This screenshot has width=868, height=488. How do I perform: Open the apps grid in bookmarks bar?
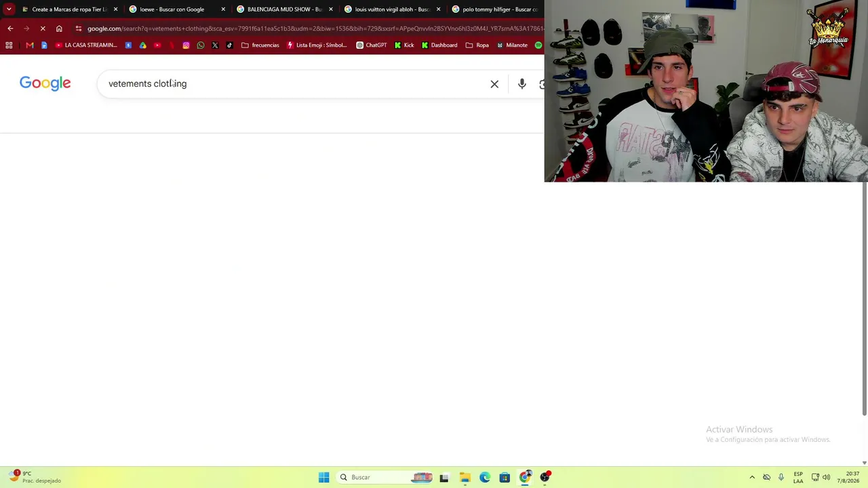(x=9, y=45)
